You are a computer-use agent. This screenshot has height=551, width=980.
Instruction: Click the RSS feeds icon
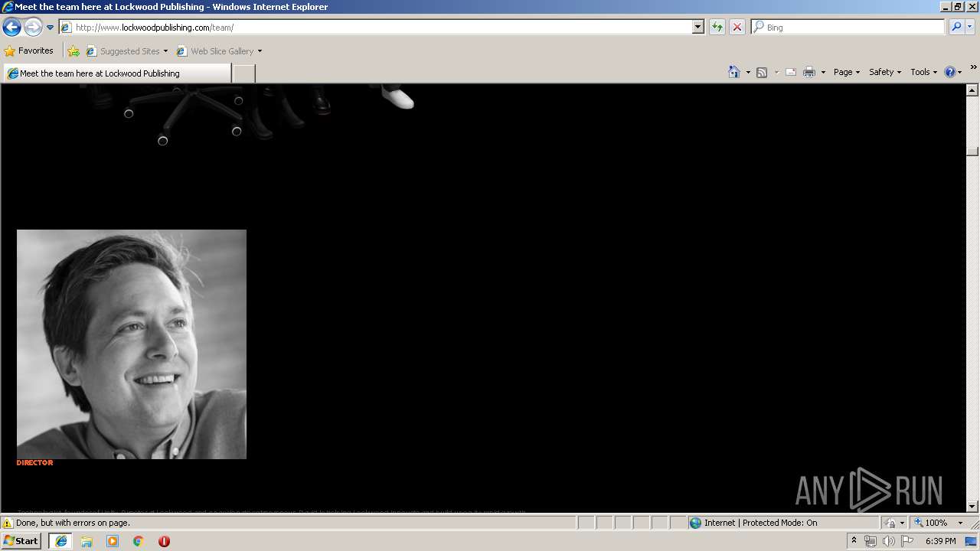pyautogui.click(x=762, y=72)
